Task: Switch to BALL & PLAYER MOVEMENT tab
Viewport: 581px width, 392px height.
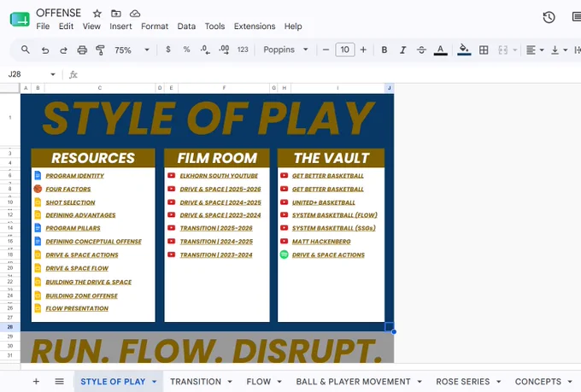Action: click(353, 382)
